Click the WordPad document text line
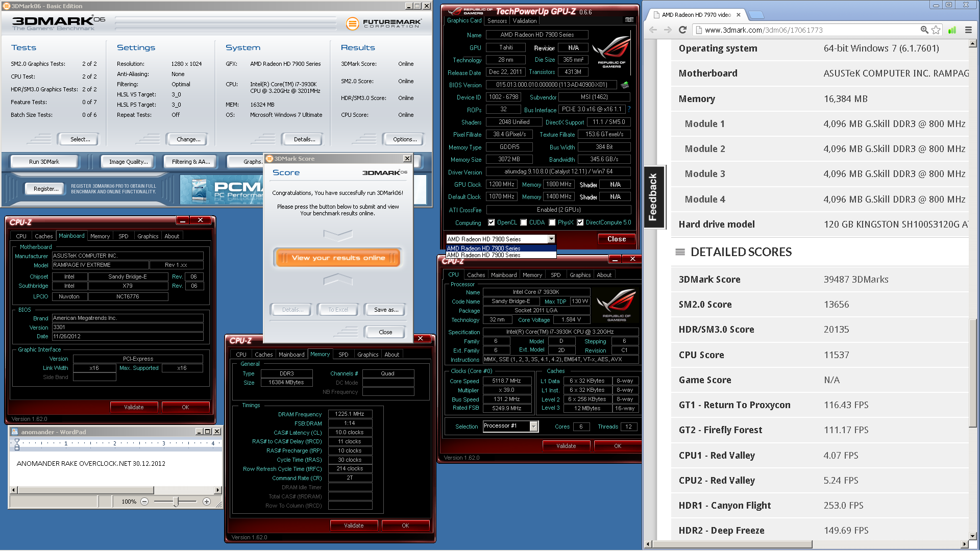 point(91,464)
